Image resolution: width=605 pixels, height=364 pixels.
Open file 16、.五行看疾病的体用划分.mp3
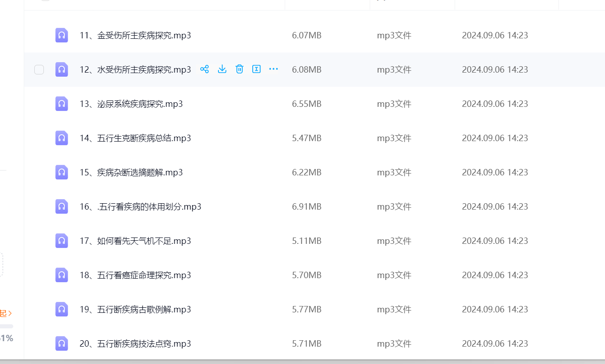[140, 206]
